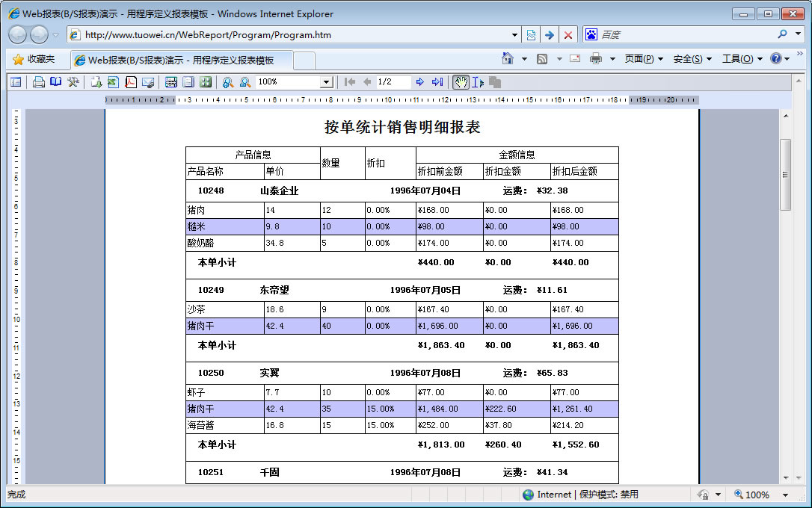This screenshot has height=508, width=812.
Task: Open the 页面(P) menu
Action: click(644, 59)
